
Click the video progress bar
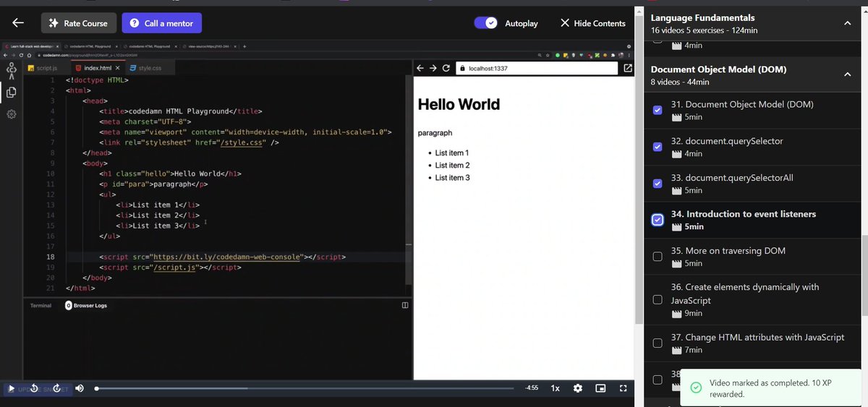click(304, 388)
